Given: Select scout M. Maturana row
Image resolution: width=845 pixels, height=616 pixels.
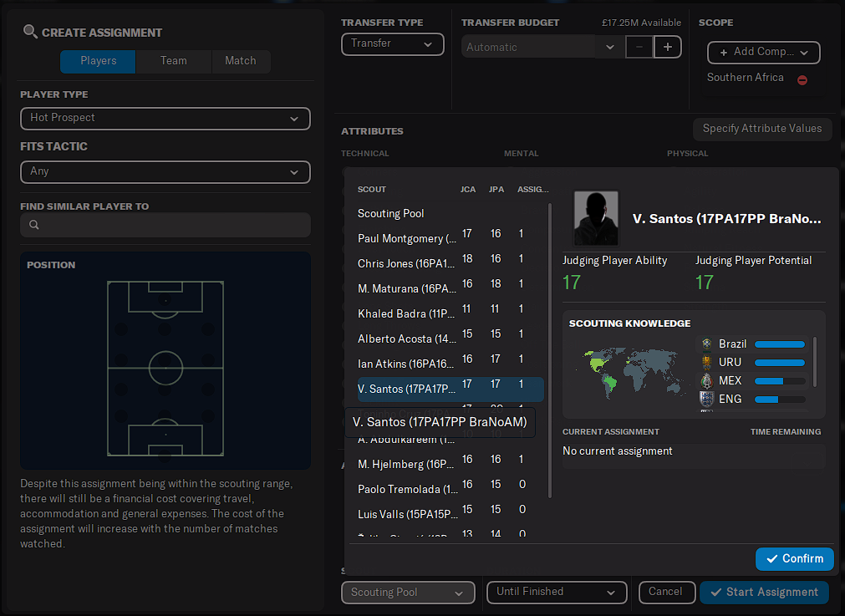Looking at the screenshot, I should coord(450,288).
